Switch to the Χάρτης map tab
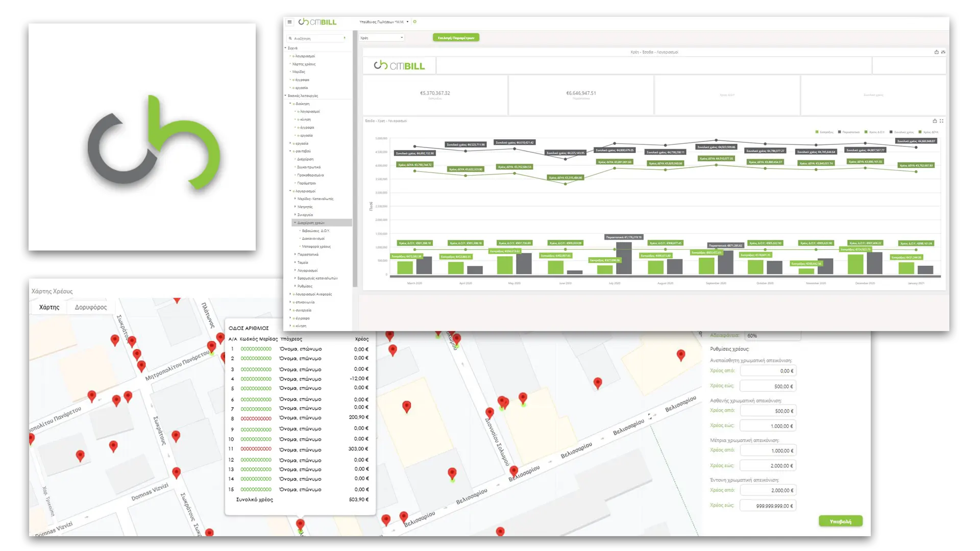Screen dimensions: 980x551 click(49, 307)
